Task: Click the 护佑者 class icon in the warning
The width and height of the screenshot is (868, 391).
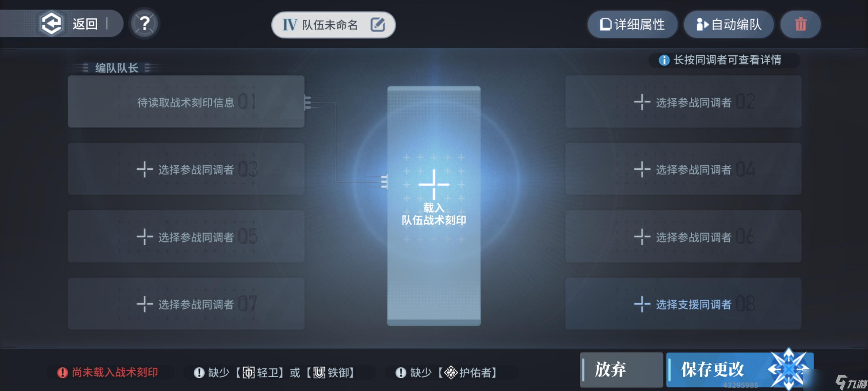Action: [x=451, y=373]
